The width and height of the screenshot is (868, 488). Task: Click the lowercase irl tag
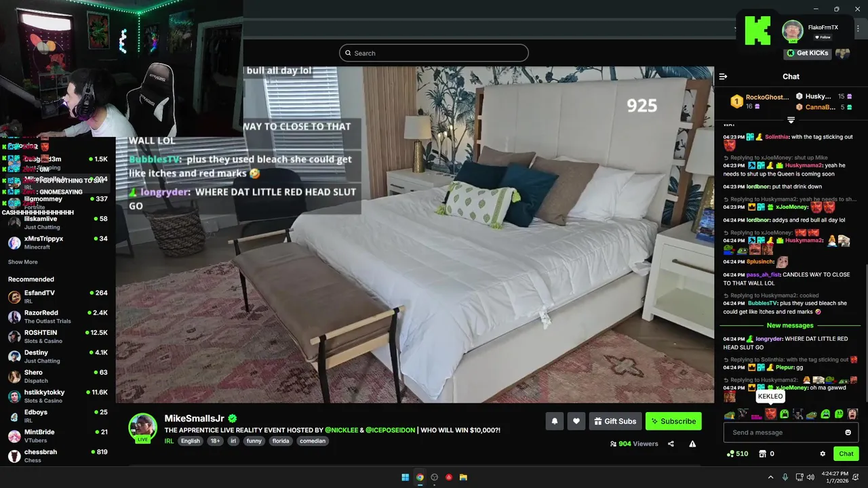point(233,441)
